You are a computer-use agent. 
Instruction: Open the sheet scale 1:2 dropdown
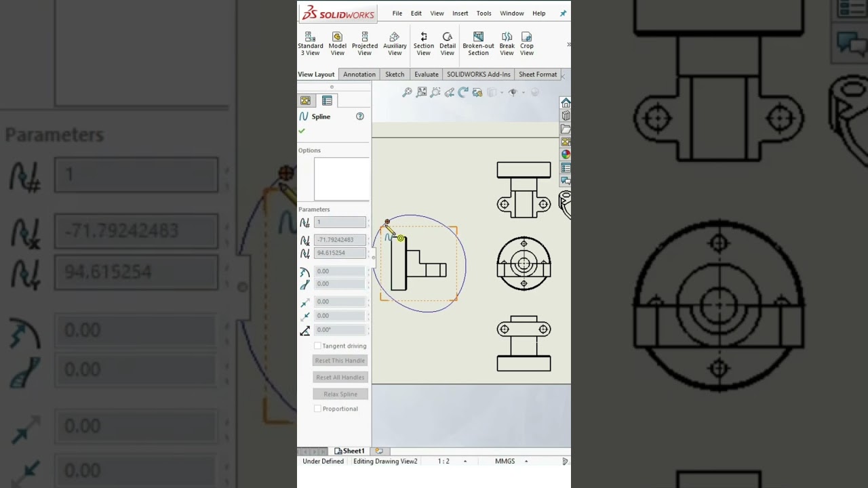coord(465,462)
